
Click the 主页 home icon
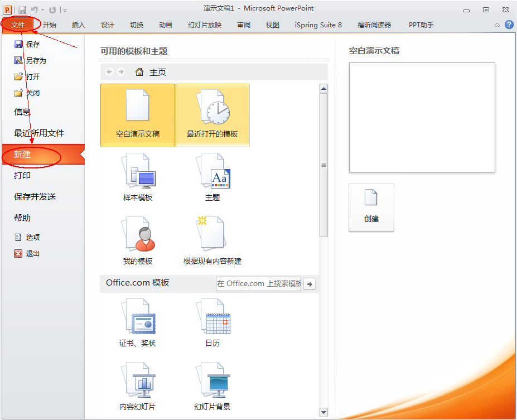pos(139,71)
